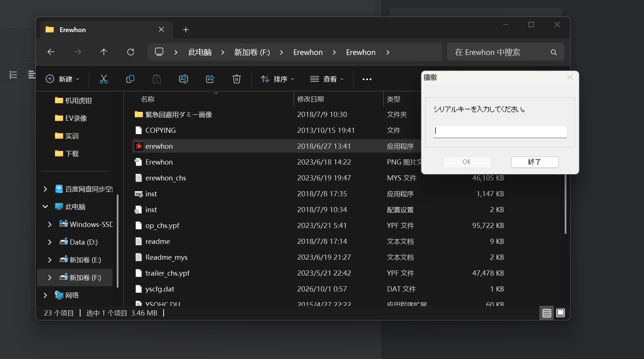Click the 在 Erewhon 中搜索 search box
The image size is (644, 359).
click(506, 52)
